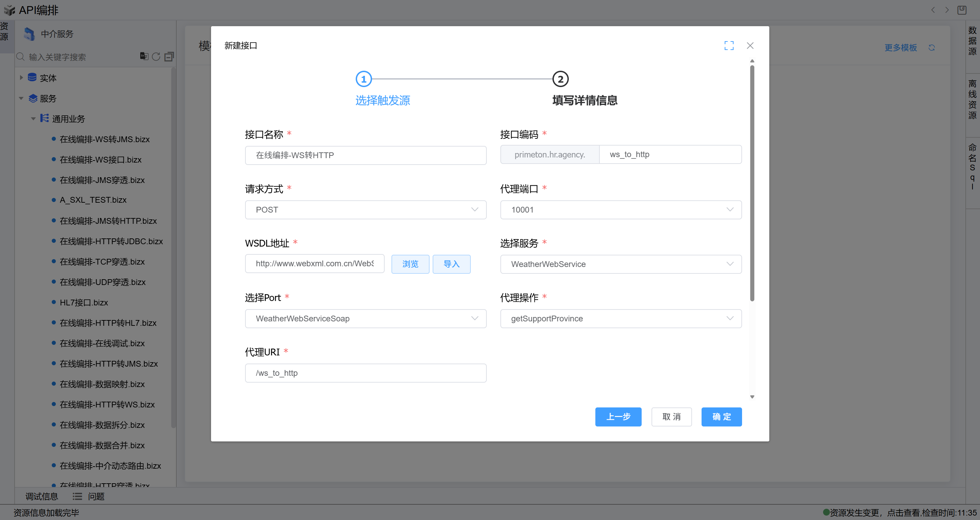
Task: Click the back arrow icon in header
Action: tap(933, 10)
